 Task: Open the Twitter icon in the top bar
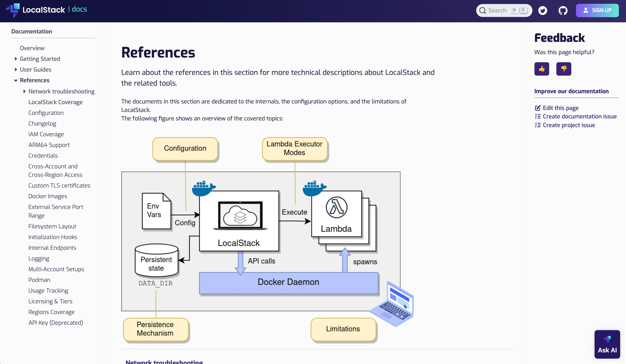click(x=543, y=10)
